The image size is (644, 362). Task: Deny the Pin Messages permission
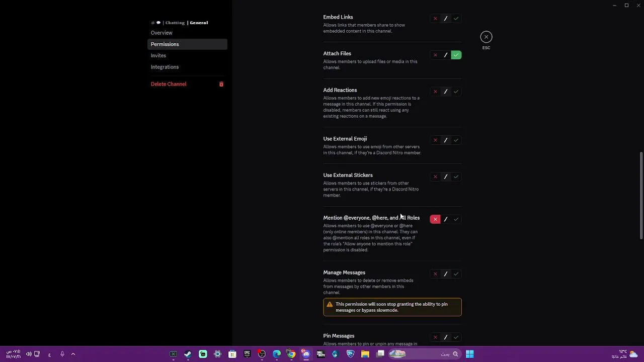click(435, 337)
